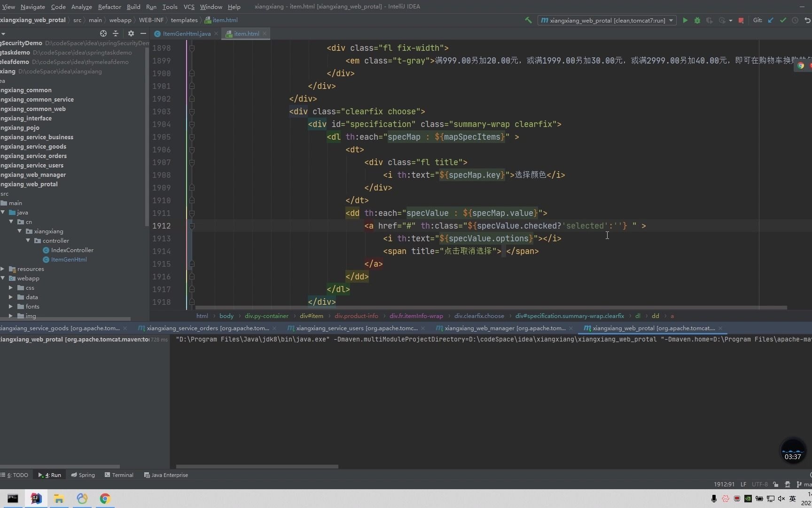This screenshot has height=508, width=812.
Task: Click UTF-8 encoding in status bar
Action: coord(759,484)
